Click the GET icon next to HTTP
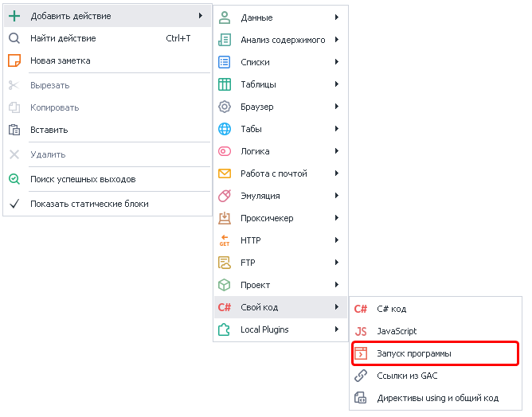This screenshot has width=532, height=417. tap(225, 240)
